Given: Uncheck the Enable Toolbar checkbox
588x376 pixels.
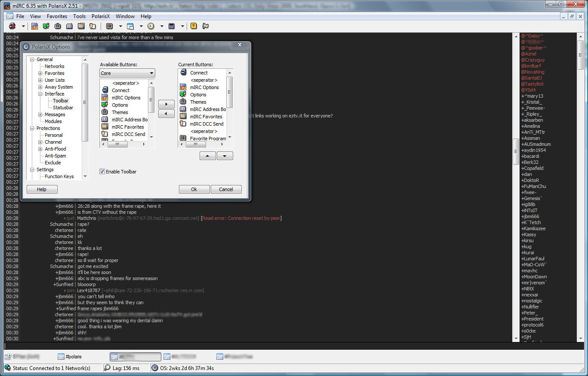Looking at the screenshot, I should (x=102, y=172).
